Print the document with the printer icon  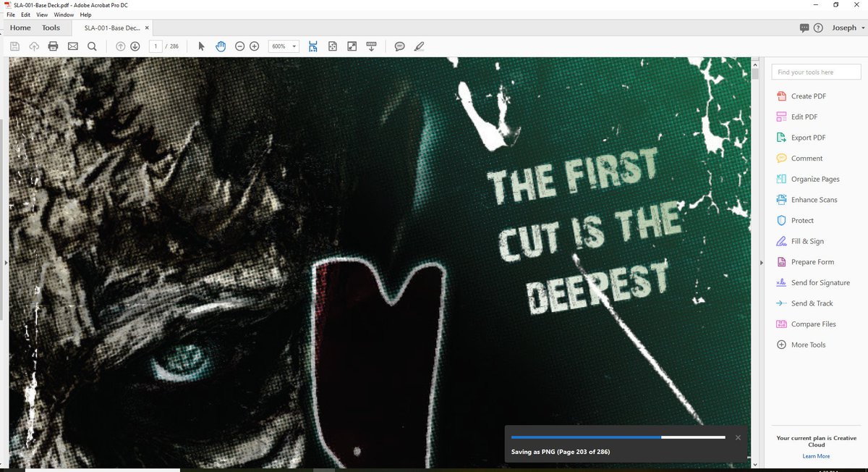(53, 46)
